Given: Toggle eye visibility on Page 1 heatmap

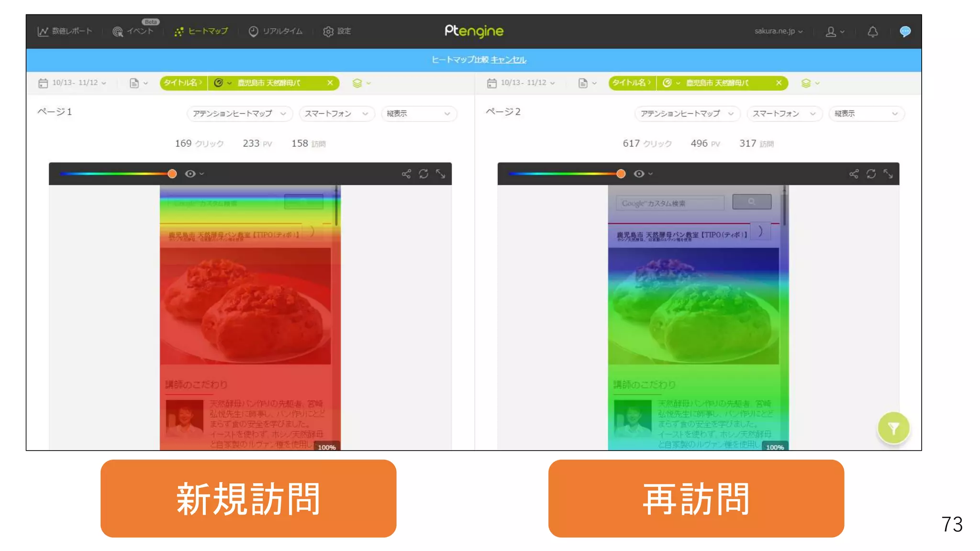Looking at the screenshot, I should (x=190, y=174).
